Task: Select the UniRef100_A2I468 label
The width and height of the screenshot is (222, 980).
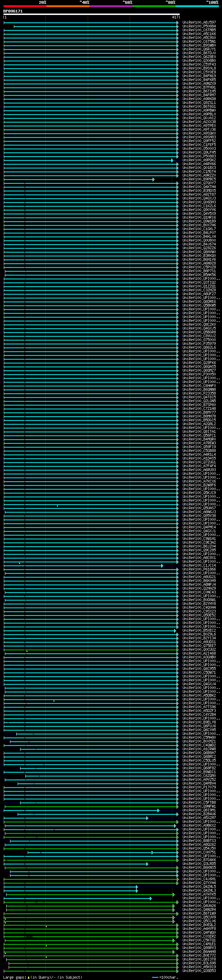Action: point(199,654)
